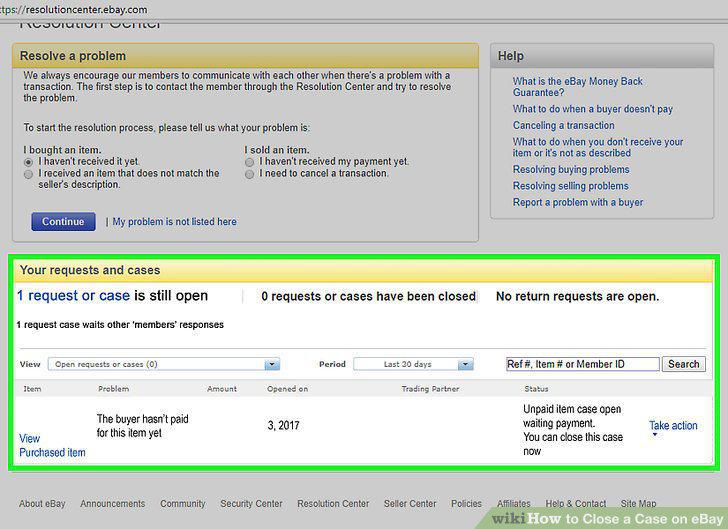Open the "Affiliates" footer link

[x=514, y=503]
